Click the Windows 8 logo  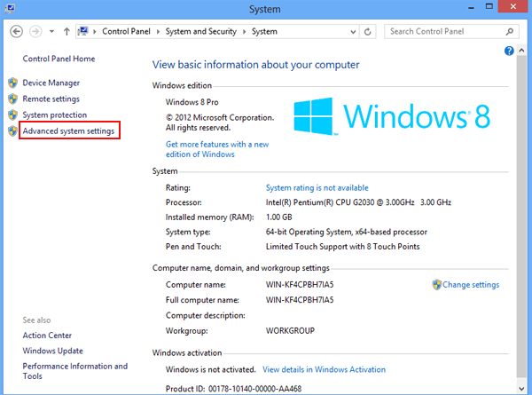pyautogui.click(x=392, y=116)
